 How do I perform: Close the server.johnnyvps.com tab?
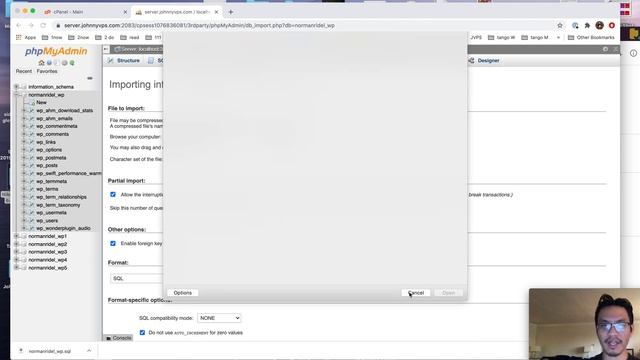pyautogui.click(x=216, y=12)
